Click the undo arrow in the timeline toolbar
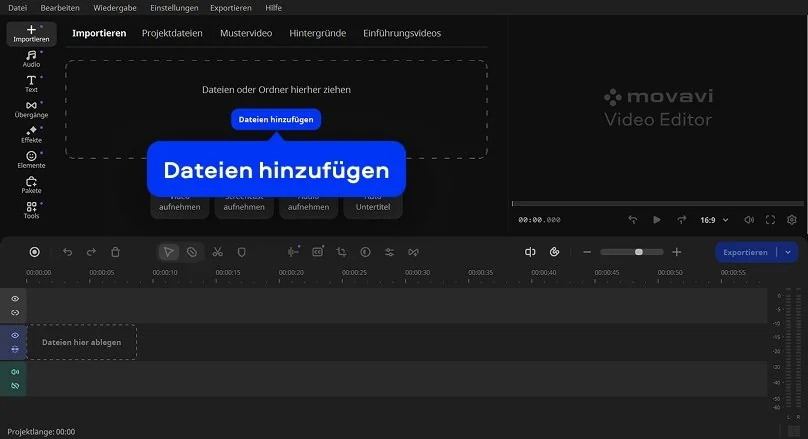Screen dimensions: 808x439 (67, 252)
